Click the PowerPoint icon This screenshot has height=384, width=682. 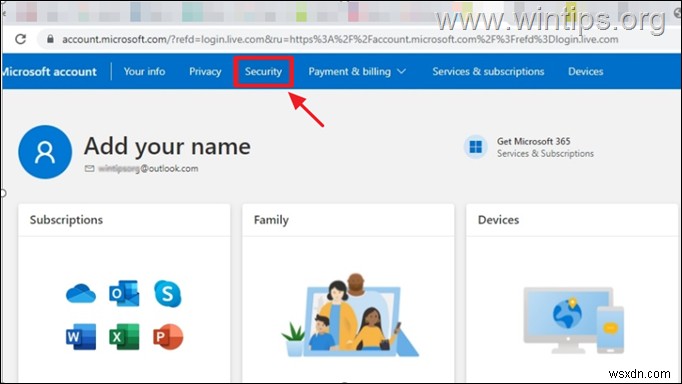click(168, 337)
